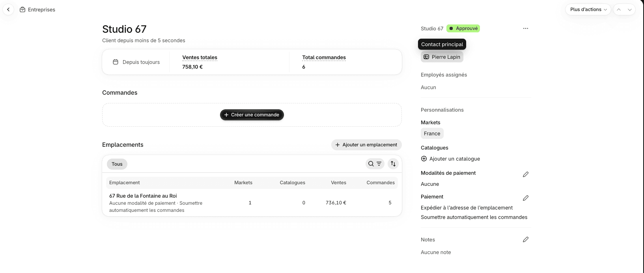The height and width of the screenshot is (273, 644).
Task: Click the Approuvé status badge
Action: point(463,28)
